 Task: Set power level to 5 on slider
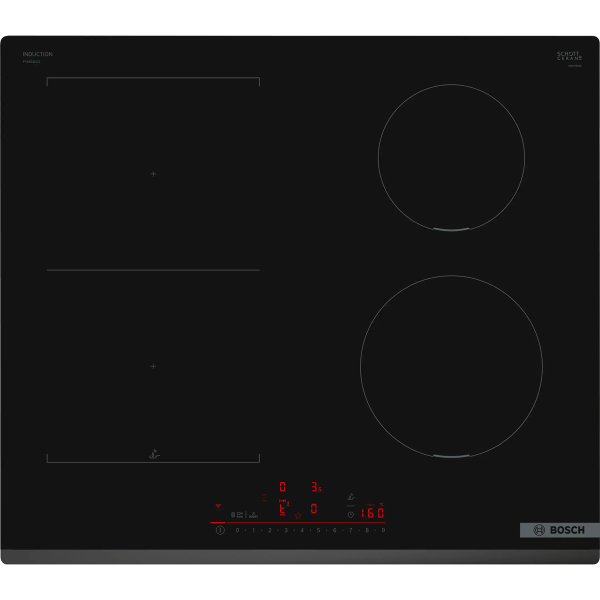point(318,530)
